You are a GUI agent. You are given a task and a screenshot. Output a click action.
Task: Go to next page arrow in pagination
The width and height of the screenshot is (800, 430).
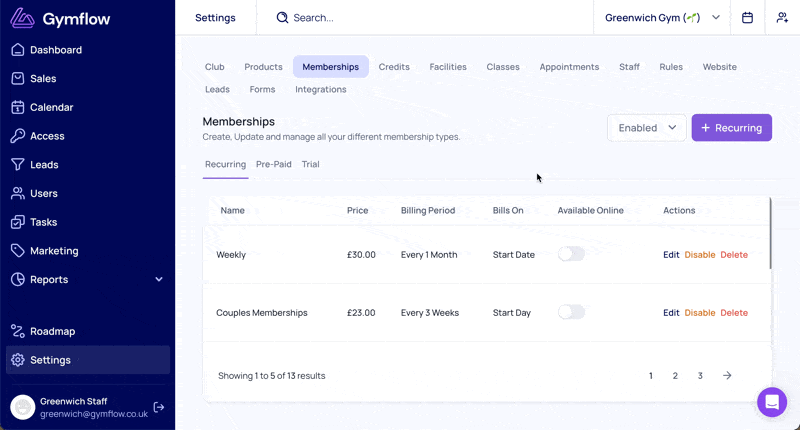click(x=727, y=376)
